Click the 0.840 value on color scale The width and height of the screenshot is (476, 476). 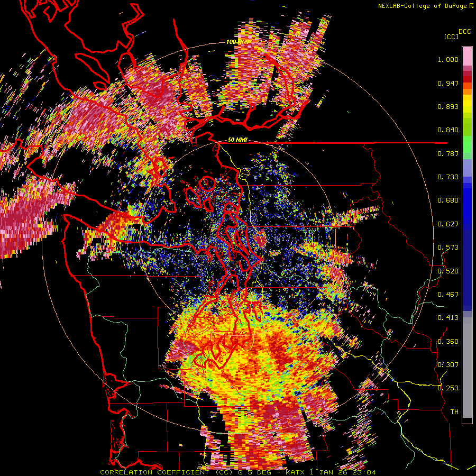(448, 130)
